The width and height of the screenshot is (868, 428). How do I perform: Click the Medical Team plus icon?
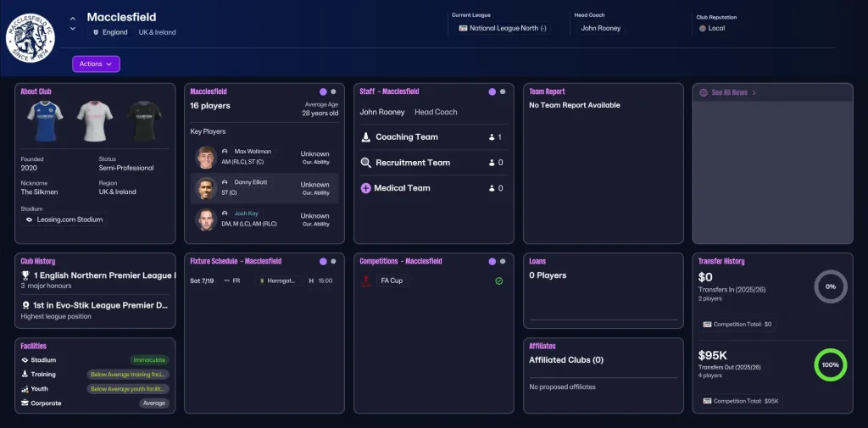point(366,188)
